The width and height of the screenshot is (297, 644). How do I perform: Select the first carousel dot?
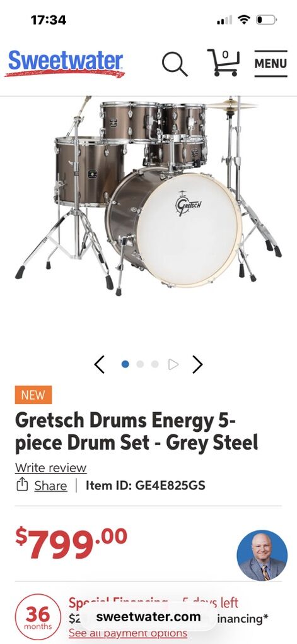point(125,364)
